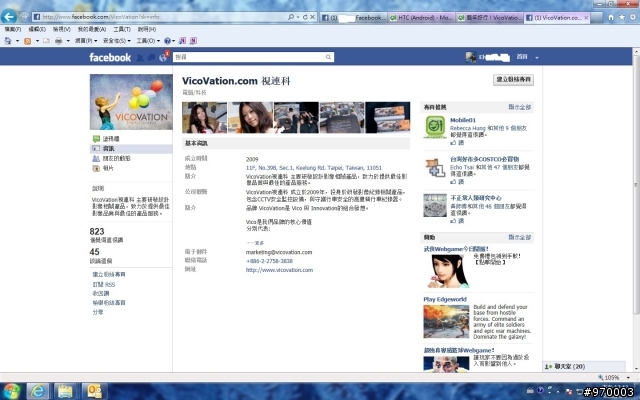The height and width of the screenshot is (400, 640).
Task: Open the http://www.vicovation.com website link
Action: pos(279,270)
